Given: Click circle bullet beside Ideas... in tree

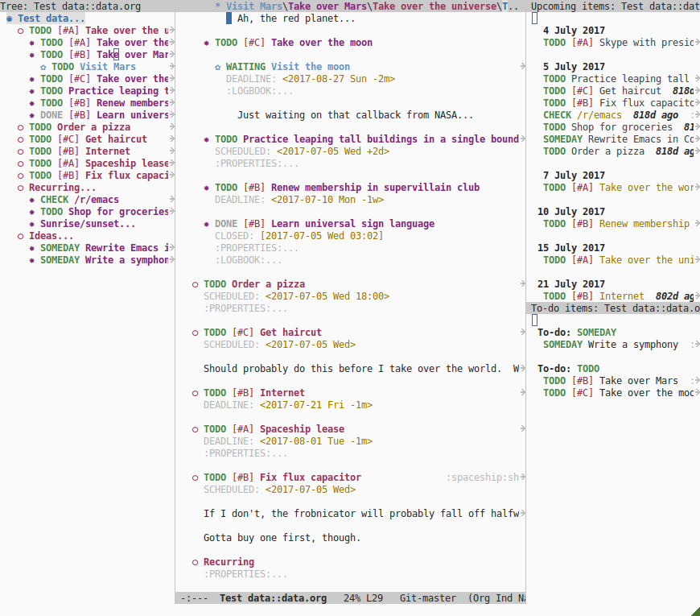Looking at the screenshot, I should (21, 236).
